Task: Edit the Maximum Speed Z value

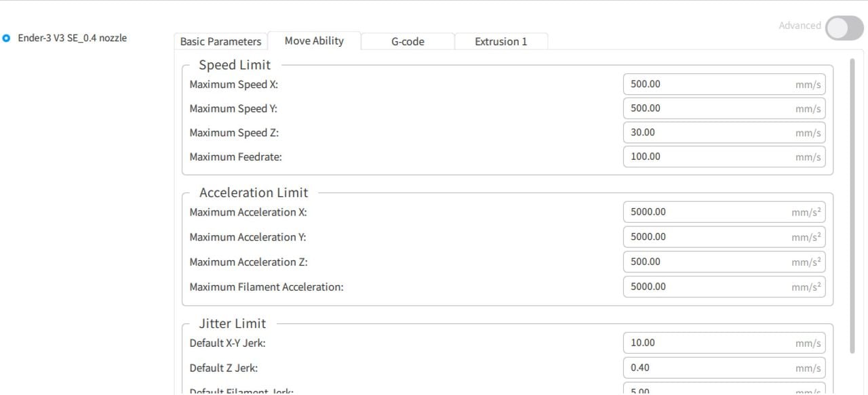Action: coord(705,133)
